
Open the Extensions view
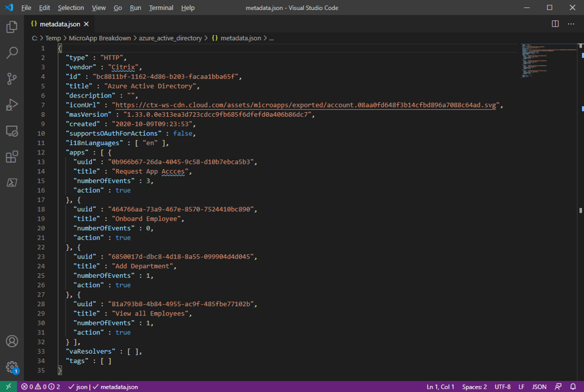[11, 157]
